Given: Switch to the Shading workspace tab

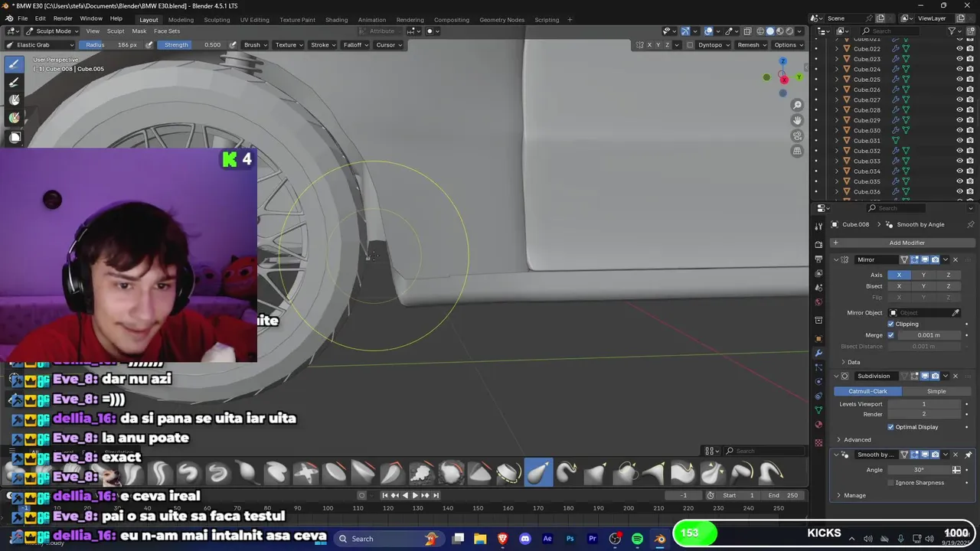Looking at the screenshot, I should click(336, 19).
